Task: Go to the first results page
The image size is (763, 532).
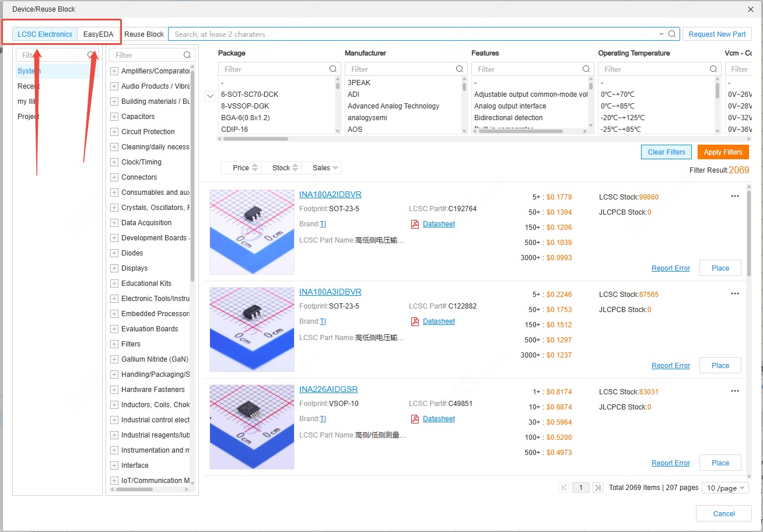Action: click(564, 488)
